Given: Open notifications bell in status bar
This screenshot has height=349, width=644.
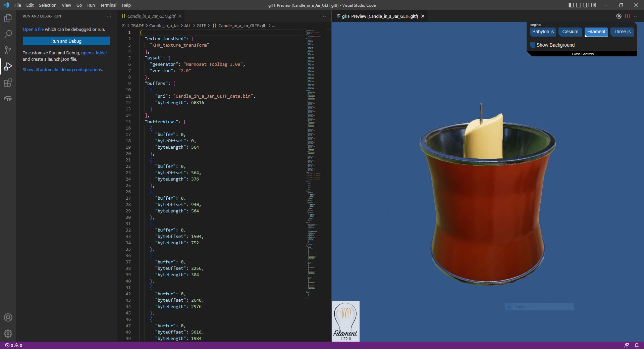Looking at the screenshot, I should click(636, 345).
